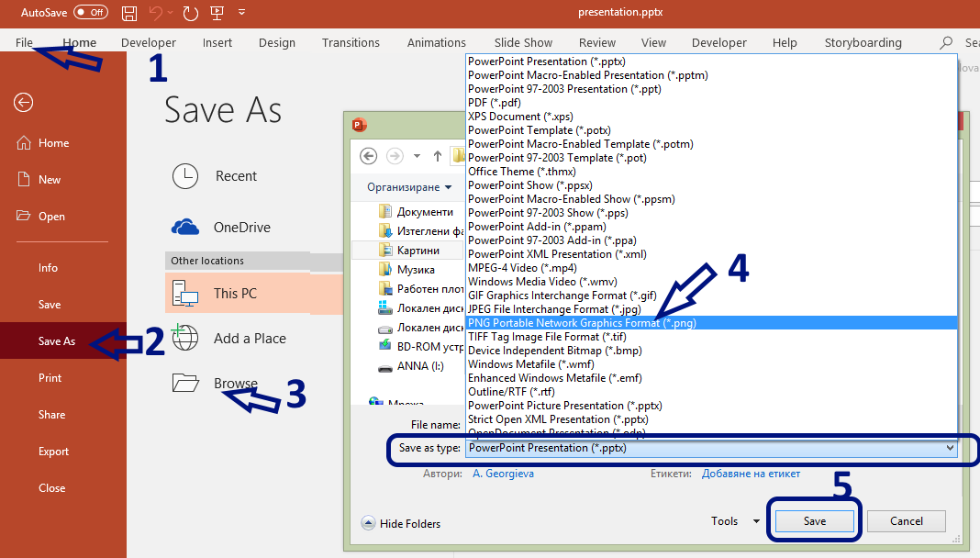Image resolution: width=980 pixels, height=558 pixels.
Task: Click Close in the backstage menu
Action: 52,488
